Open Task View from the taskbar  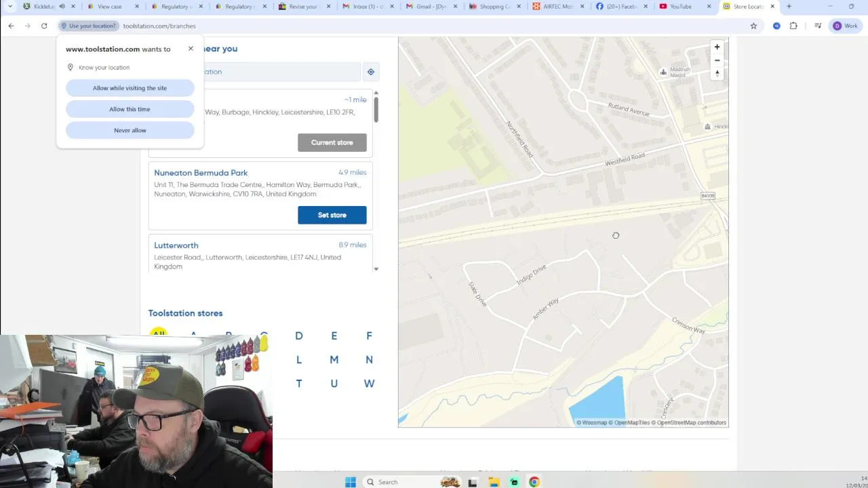(x=473, y=482)
